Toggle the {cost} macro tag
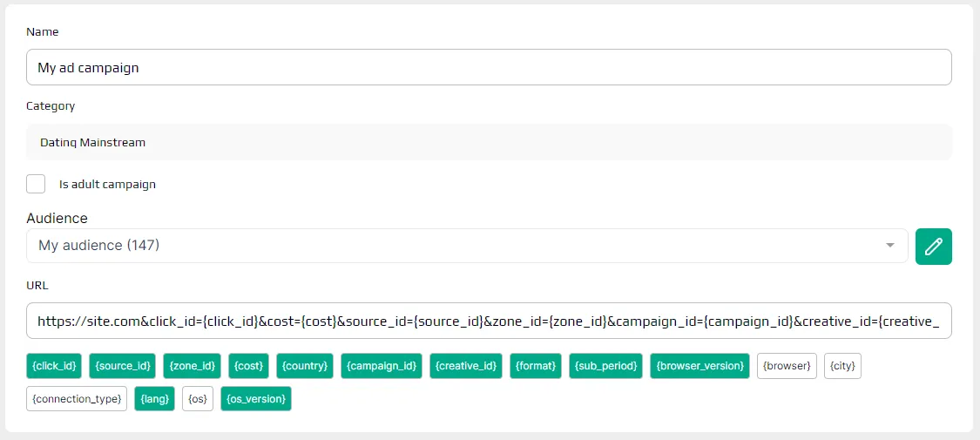This screenshot has height=440, width=980. click(249, 366)
